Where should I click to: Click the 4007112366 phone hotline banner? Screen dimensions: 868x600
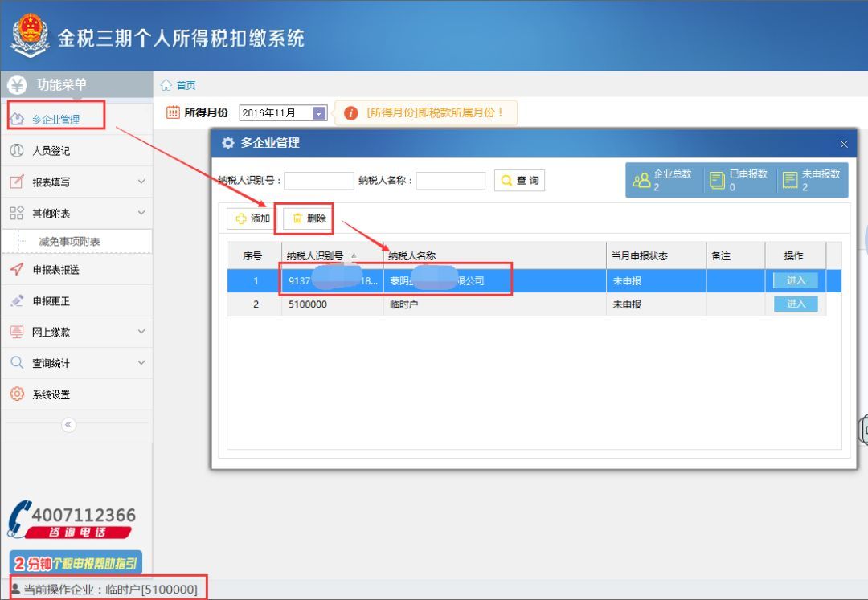click(x=72, y=520)
